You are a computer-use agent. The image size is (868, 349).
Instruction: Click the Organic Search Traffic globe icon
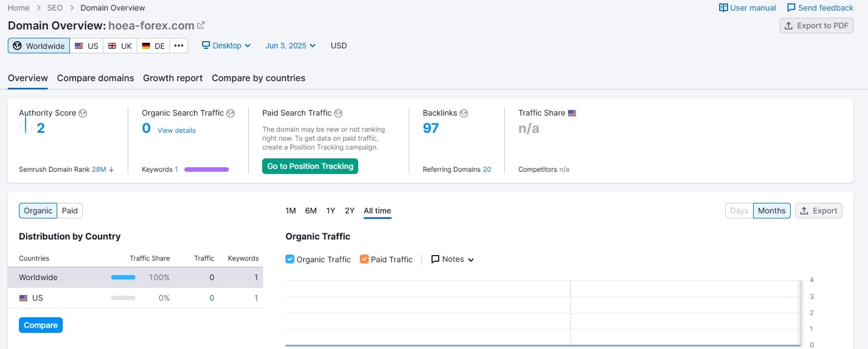pyautogui.click(x=230, y=113)
